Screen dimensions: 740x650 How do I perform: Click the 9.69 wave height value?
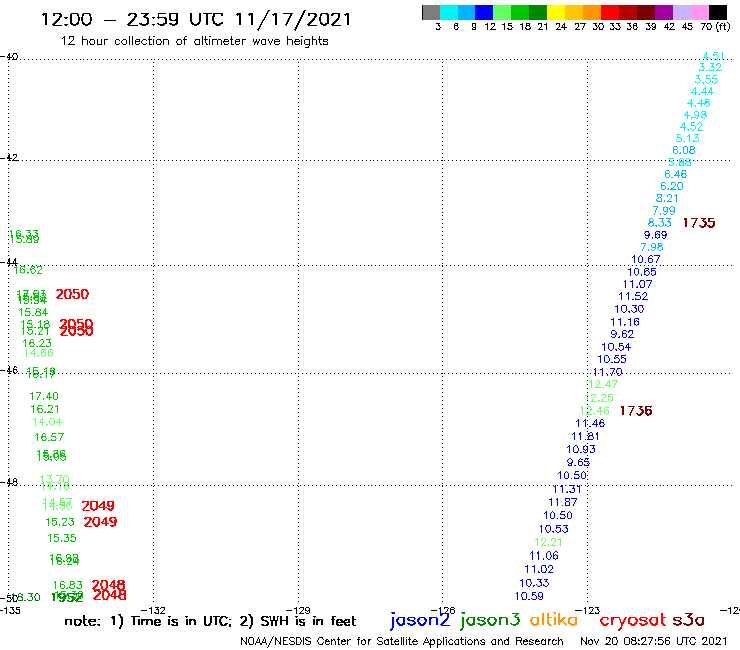click(x=655, y=235)
